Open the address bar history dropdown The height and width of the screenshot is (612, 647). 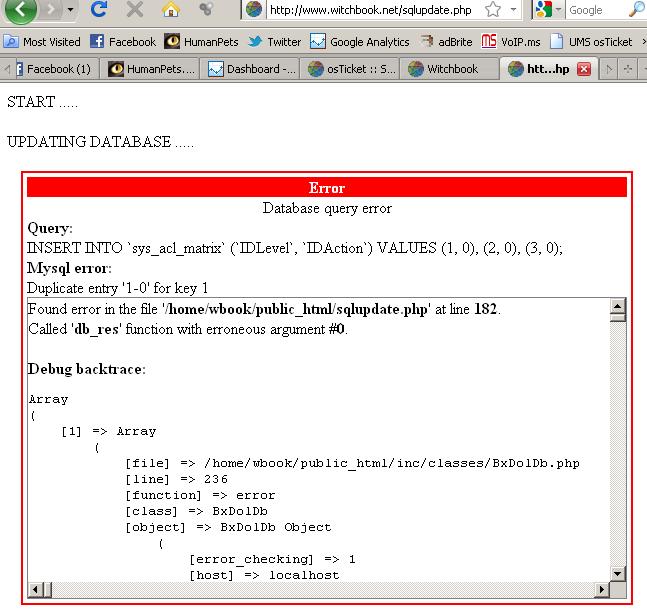(513, 9)
